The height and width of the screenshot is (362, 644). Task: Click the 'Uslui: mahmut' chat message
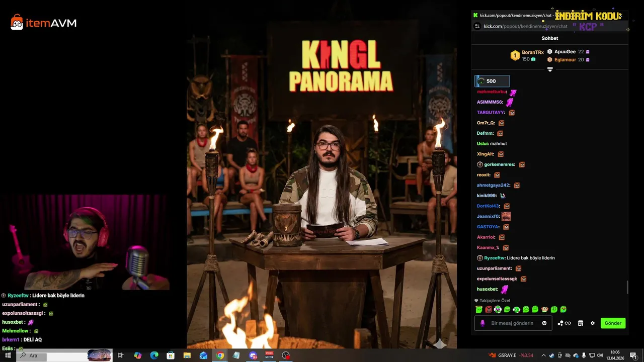[492, 144]
